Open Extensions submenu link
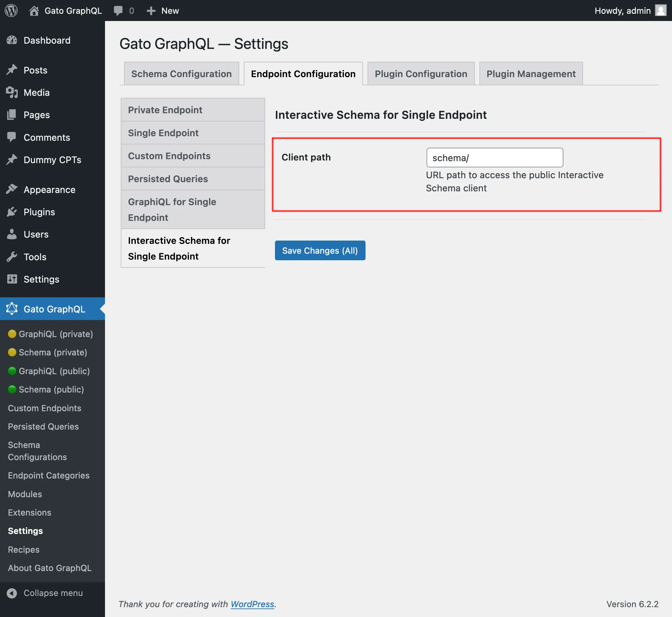The width and height of the screenshot is (672, 617). point(30,513)
